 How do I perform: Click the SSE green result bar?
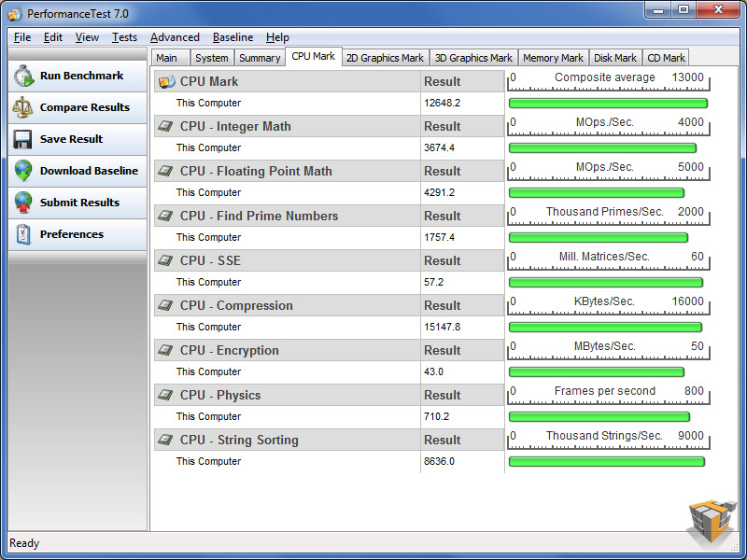(x=605, y=283)
